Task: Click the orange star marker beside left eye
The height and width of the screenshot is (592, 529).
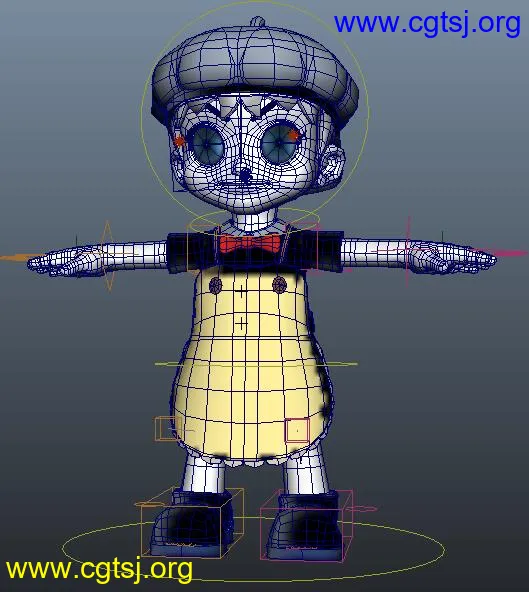Action: pos(179,141)
